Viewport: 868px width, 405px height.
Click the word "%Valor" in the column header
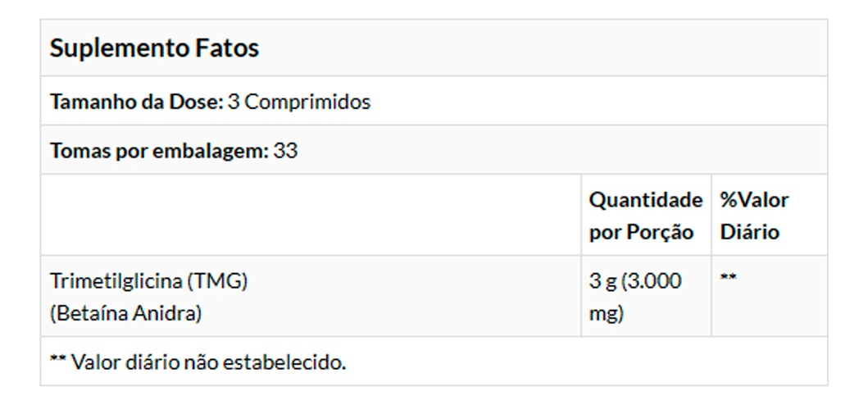tap(754, 200)
